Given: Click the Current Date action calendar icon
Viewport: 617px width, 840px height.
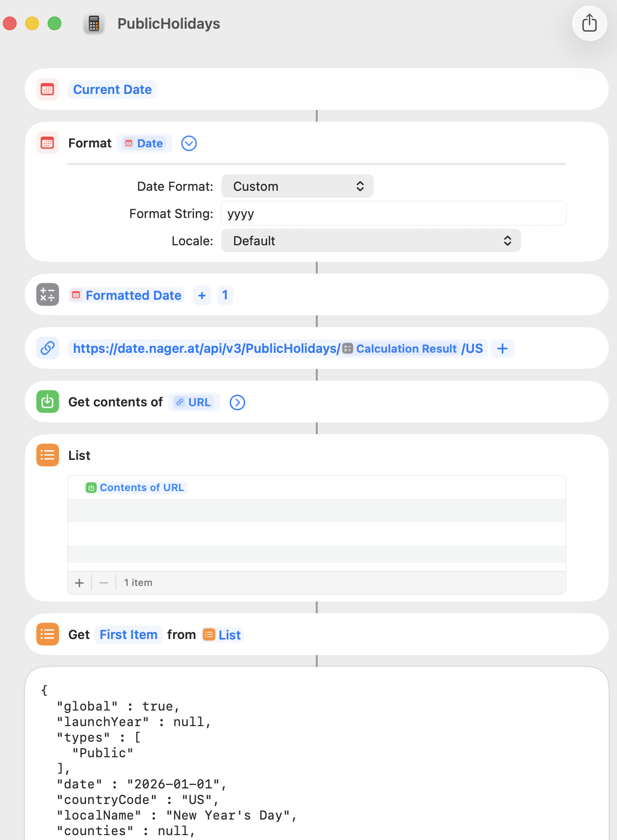Looking at the screenshot, I should pos(47,90).
